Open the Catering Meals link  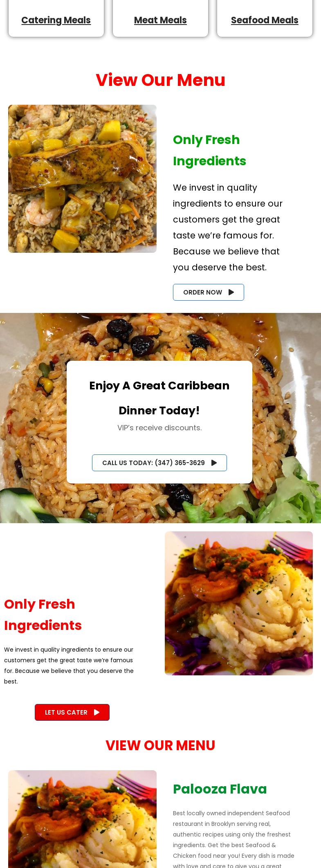pos(56,20)
